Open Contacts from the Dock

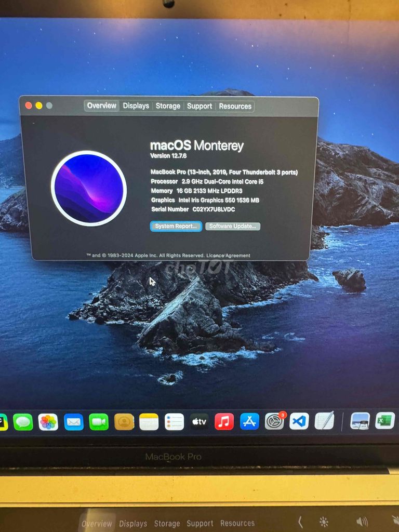click(124, 422)
